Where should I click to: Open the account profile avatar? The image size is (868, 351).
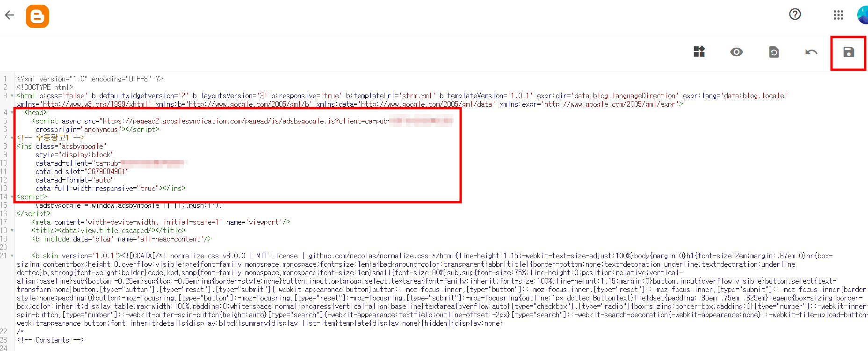(x=863, y=15)
